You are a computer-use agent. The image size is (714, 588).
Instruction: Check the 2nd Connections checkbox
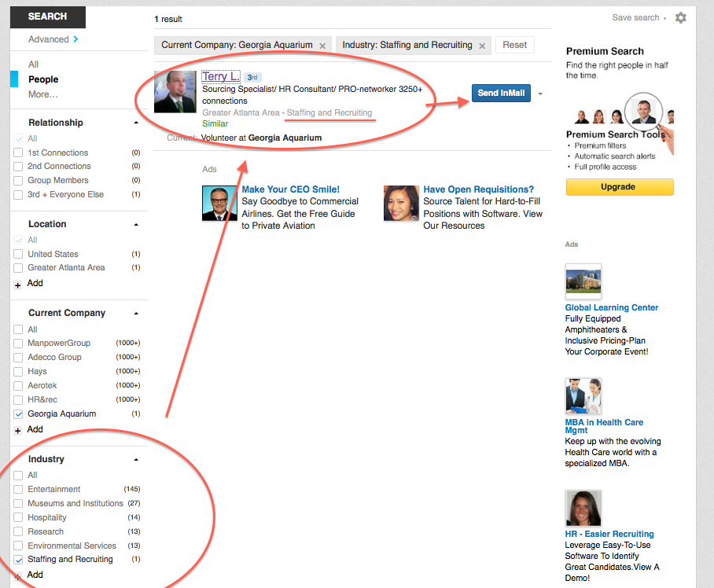coord(18,167)
